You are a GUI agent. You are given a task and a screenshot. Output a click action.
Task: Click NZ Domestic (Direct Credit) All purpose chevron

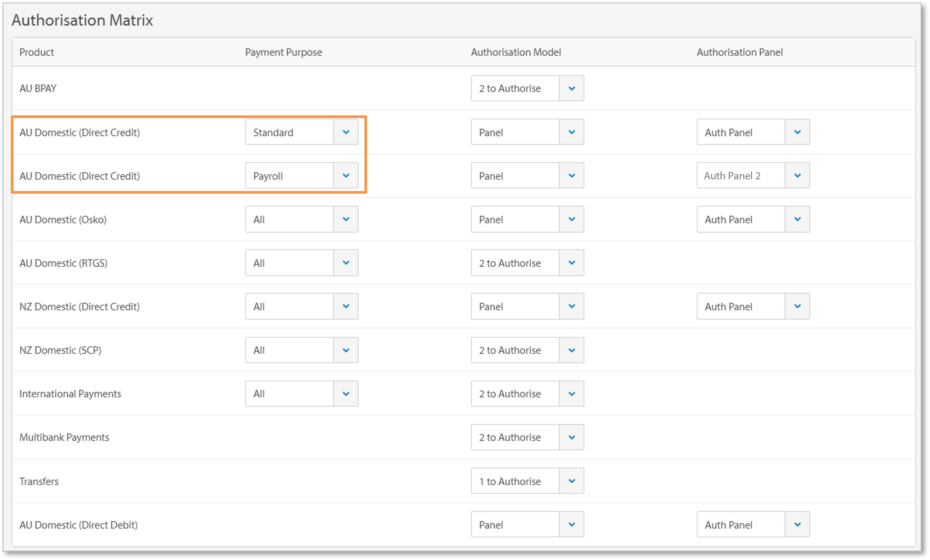[346, 306]
